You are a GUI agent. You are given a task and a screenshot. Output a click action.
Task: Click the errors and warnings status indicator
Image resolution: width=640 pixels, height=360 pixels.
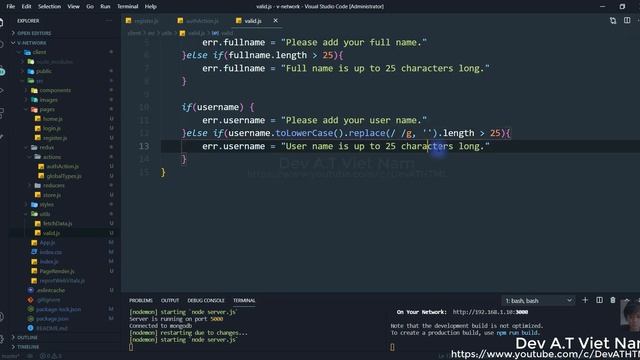pos(51,356)
